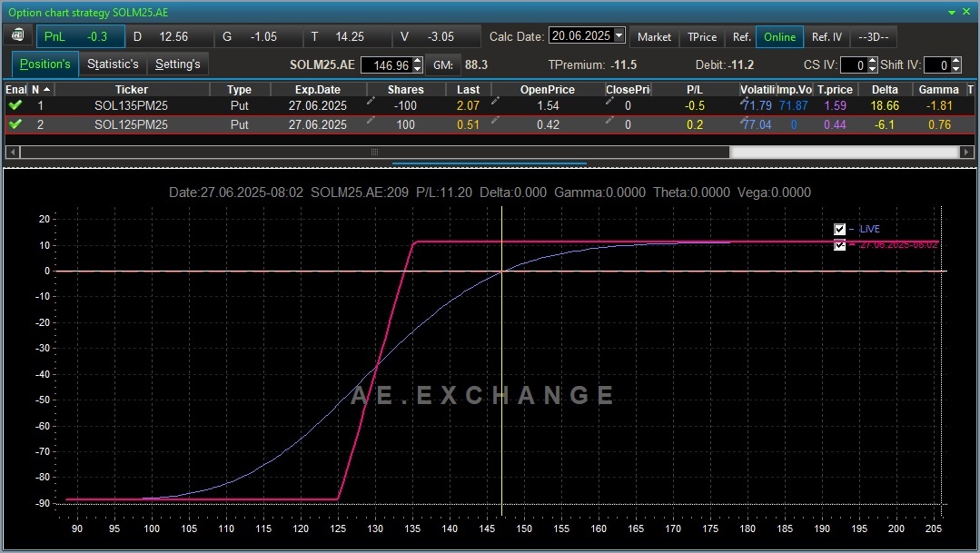Sort by the N column arrow

tap(46, 89)
